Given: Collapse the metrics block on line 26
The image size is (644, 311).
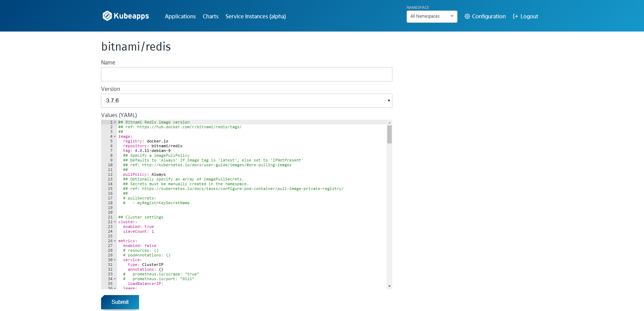Looking at the screenshot, I should (115, 241).
